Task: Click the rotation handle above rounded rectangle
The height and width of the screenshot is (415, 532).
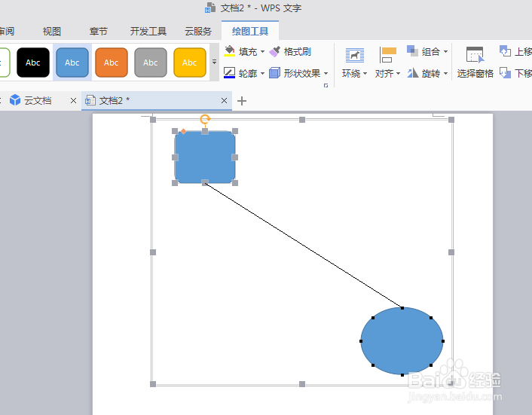Action: point(205,119)
